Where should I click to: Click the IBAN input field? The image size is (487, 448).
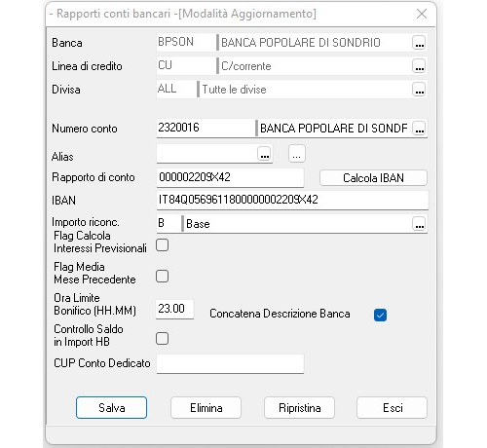click(292, 200)
